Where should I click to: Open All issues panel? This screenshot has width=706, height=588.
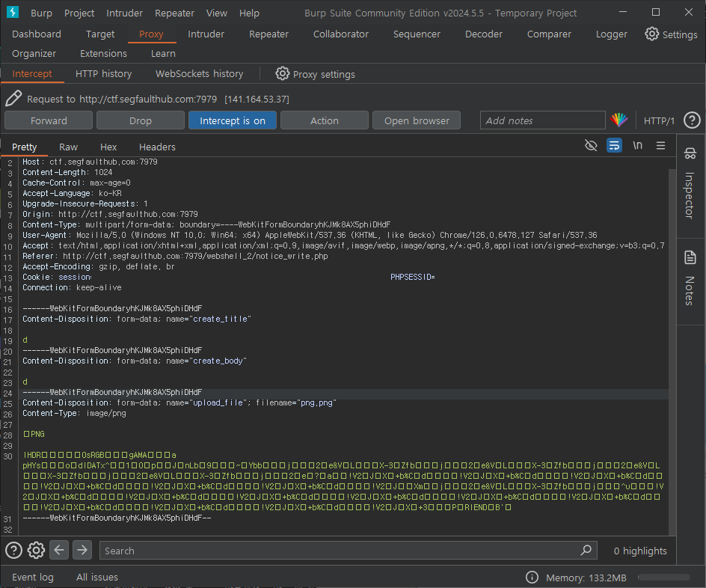[97, 578]
